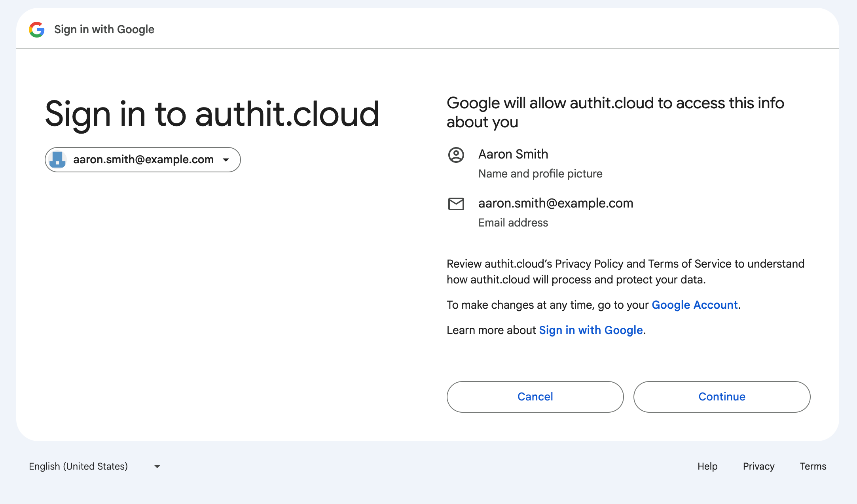Open the account switcher dropdown arrow
Screen dimensions: 857x504
click(x=226, y=160)
